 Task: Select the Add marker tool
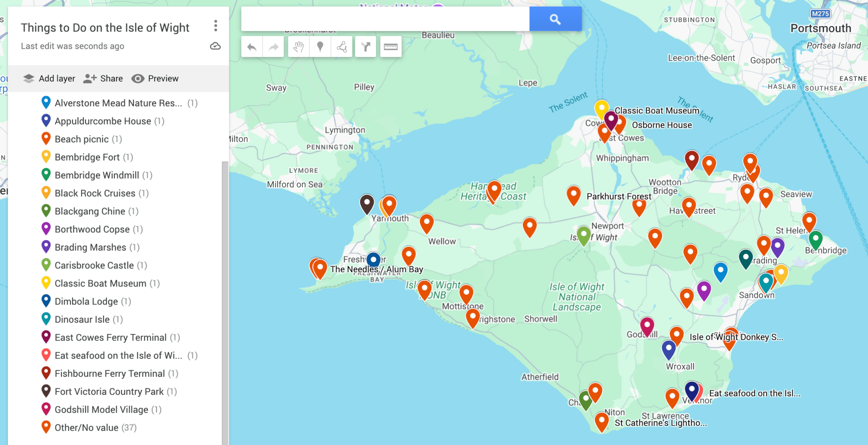tap(320, 47)
